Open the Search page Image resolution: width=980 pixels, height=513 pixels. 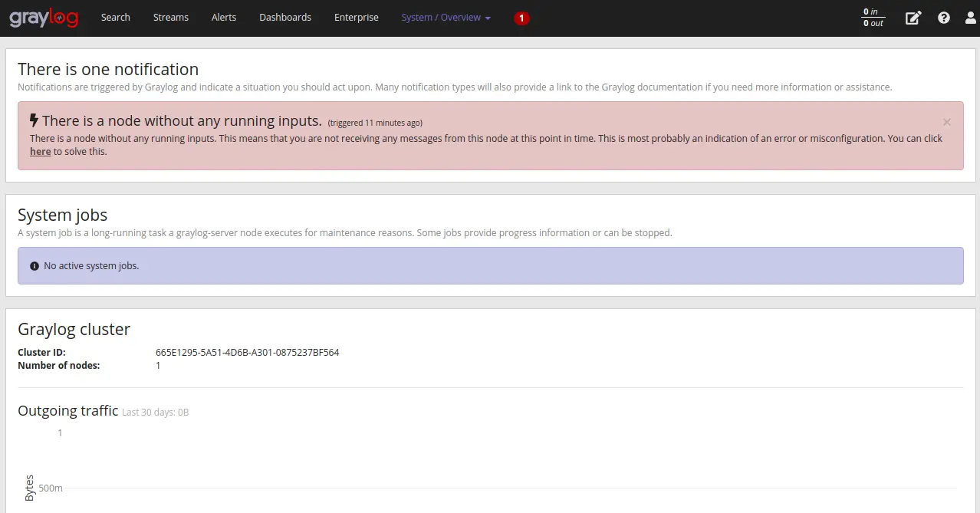coord(116,18)
